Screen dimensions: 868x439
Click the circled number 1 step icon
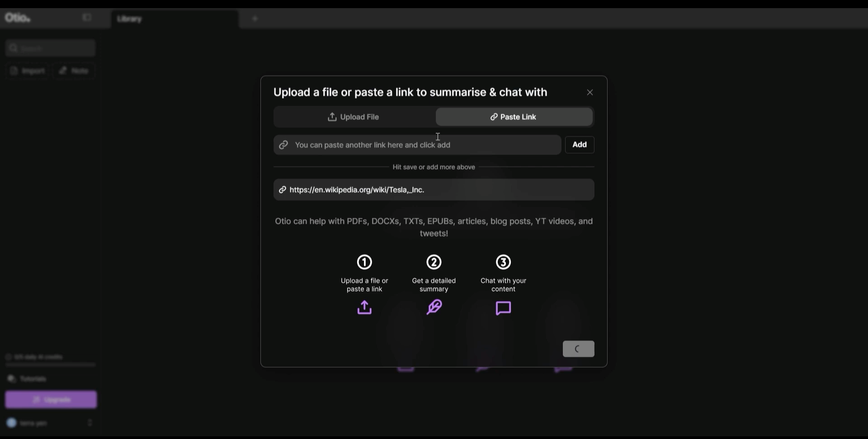(364, 262)
